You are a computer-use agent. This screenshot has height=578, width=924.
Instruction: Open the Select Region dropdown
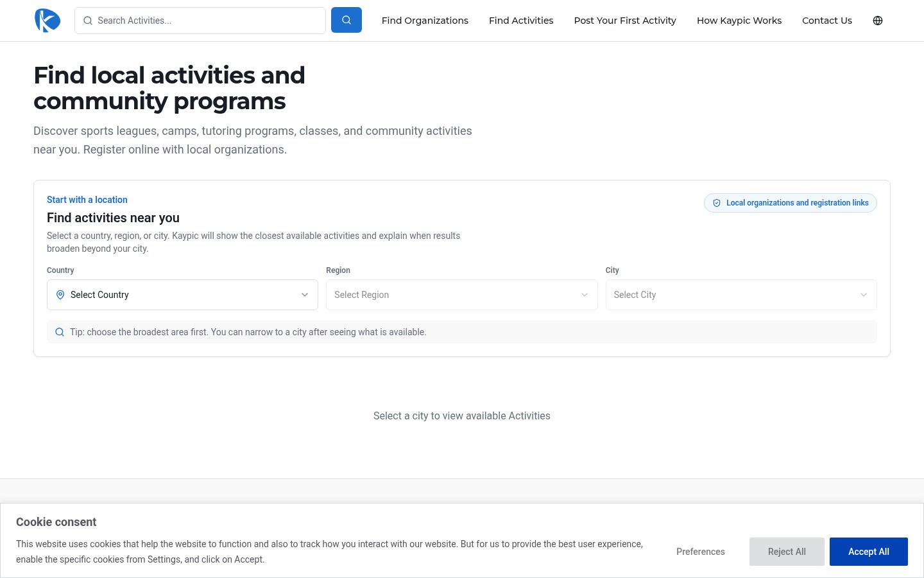coord(461,295)
